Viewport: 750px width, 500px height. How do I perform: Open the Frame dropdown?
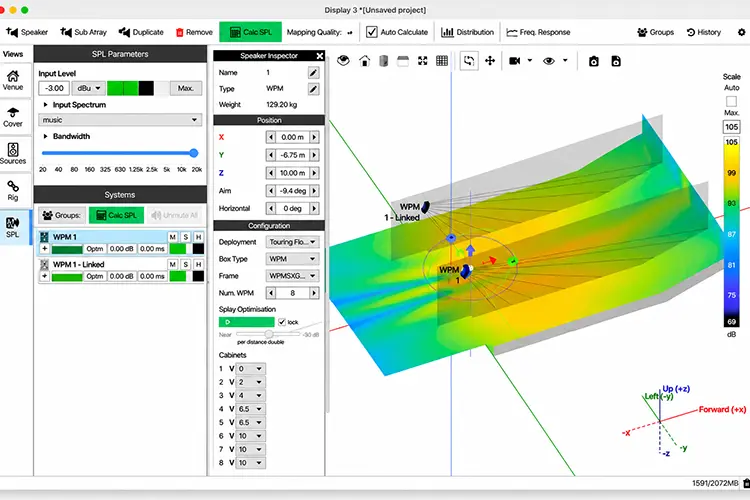tap(292, 276)
